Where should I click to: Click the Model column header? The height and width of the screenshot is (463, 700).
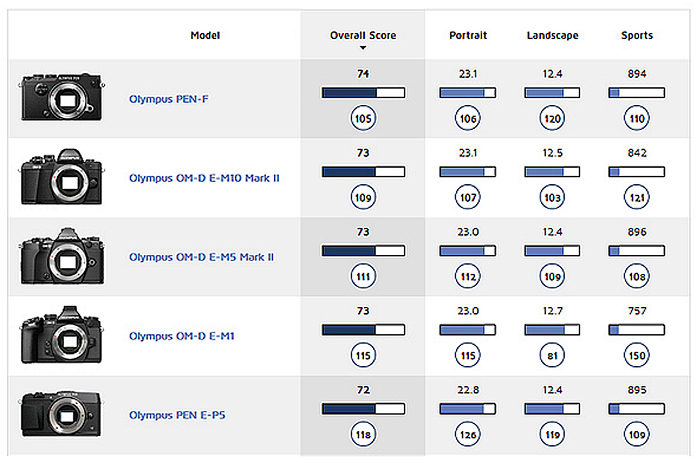coord(205,35)
